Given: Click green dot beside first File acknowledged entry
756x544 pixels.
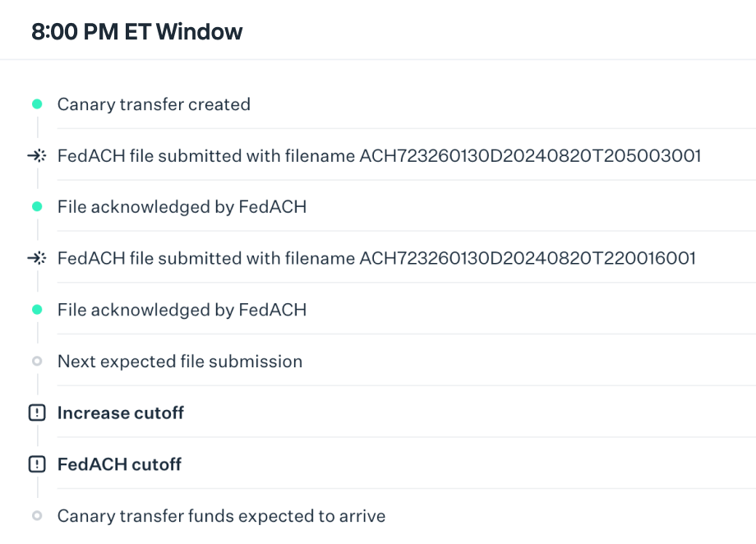Looking at the screenshot, I should point(37,207).
